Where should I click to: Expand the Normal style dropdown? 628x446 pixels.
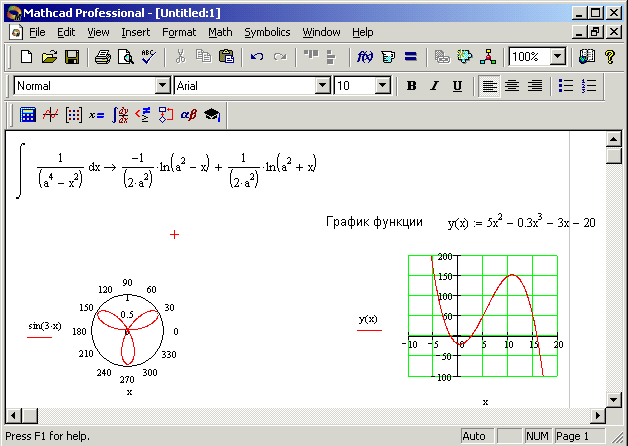163,86
